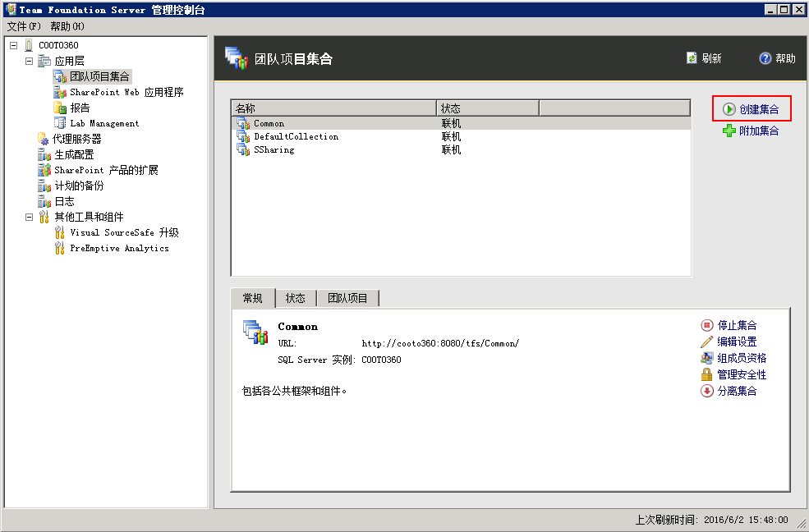The height and width of the screenshot is (532, 809).
Task: Click the 附加集合 link
Action: click(x=759, y=131)
